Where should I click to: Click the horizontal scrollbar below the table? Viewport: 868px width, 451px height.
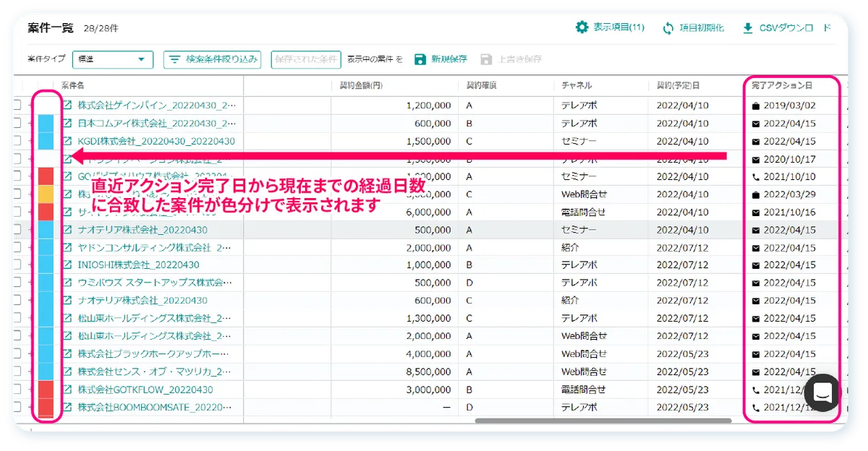(603, 421)
